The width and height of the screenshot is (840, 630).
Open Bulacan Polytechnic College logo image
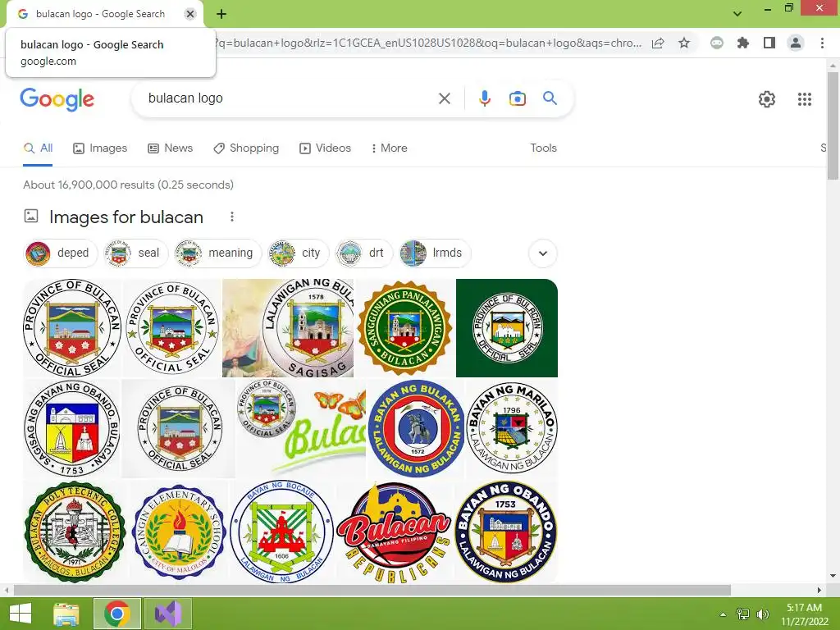pyautogui.click(x=75, y=532)
